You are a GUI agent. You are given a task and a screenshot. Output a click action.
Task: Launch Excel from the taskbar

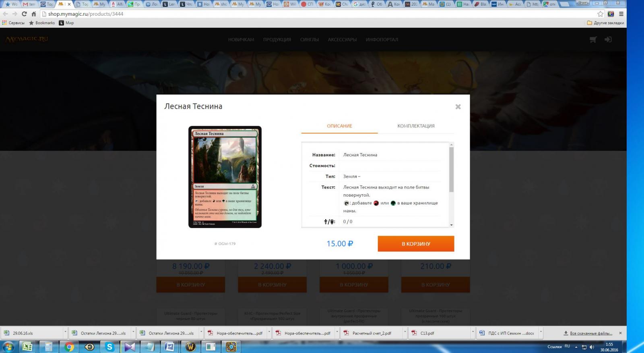27,347
